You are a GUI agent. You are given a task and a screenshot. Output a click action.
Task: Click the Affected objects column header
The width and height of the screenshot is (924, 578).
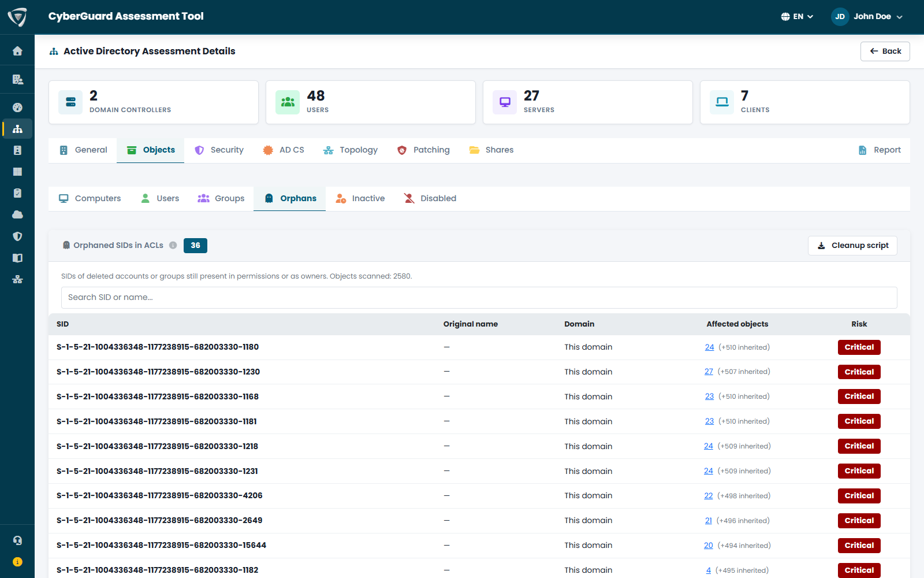tap(737, 324)
